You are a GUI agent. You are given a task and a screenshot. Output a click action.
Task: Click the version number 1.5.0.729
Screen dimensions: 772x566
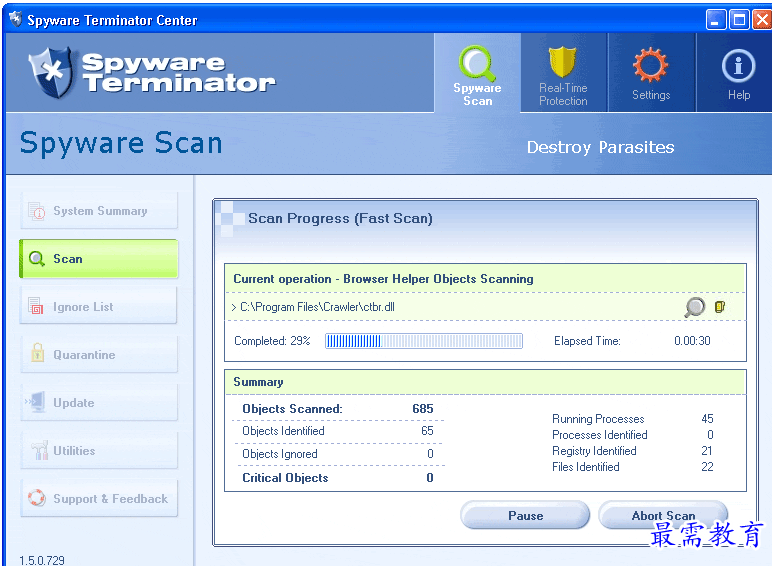pyautogui.click(x=42, y=560)
